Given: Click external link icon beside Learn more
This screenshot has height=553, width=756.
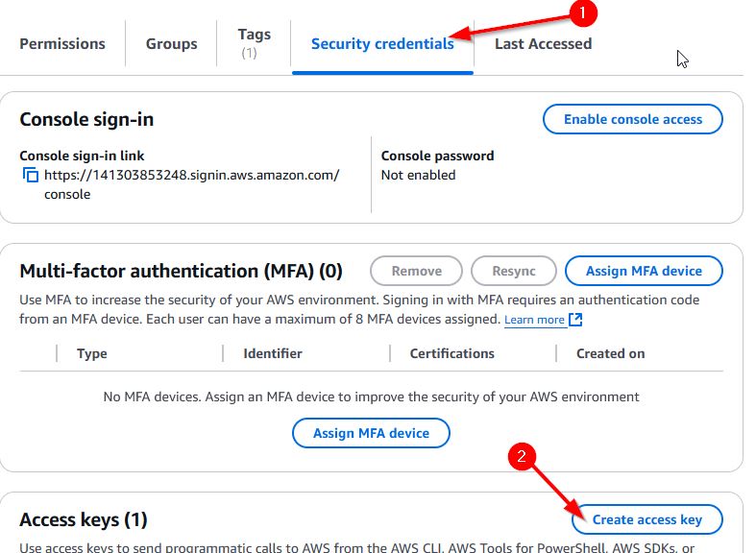Looking at the screenshot, I should click(576, 320).
